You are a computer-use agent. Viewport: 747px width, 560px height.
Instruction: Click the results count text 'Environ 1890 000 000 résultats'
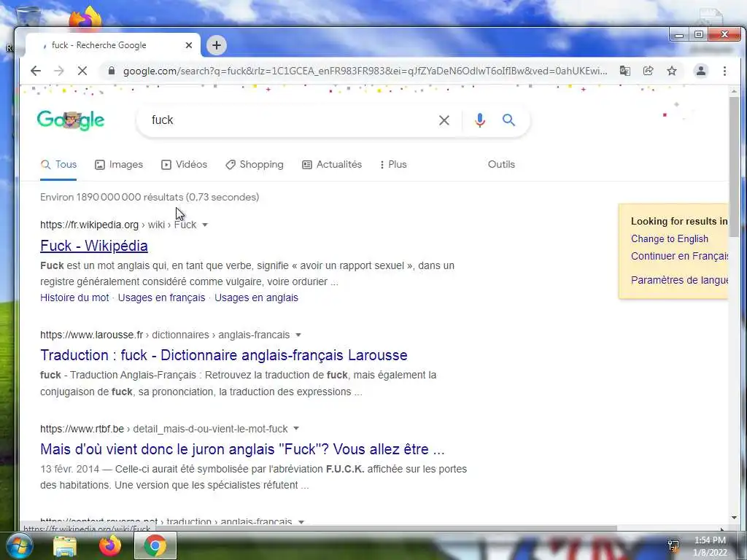[x=112, y=197]
